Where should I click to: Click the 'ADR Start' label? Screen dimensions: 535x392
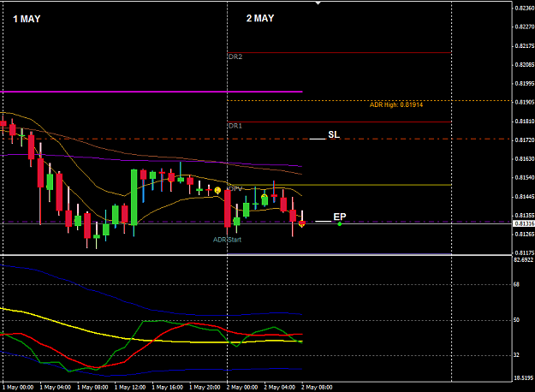pos(227,240)
